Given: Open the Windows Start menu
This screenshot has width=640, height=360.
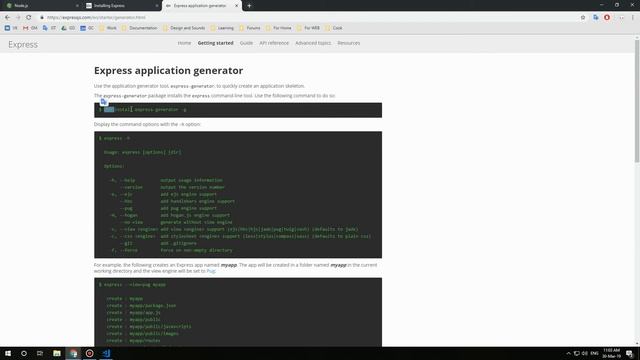Looking at the screenshot, I should [8, 353].
